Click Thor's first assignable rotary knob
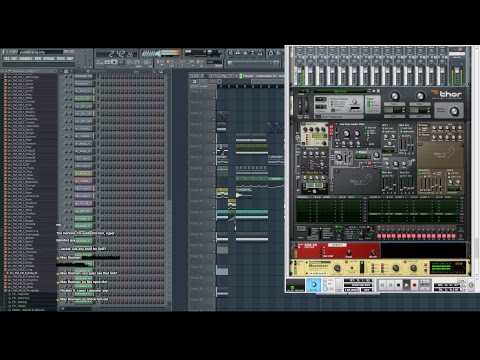Image resolution: width=480 pixels, height=360 pixels. coord(394,96)
